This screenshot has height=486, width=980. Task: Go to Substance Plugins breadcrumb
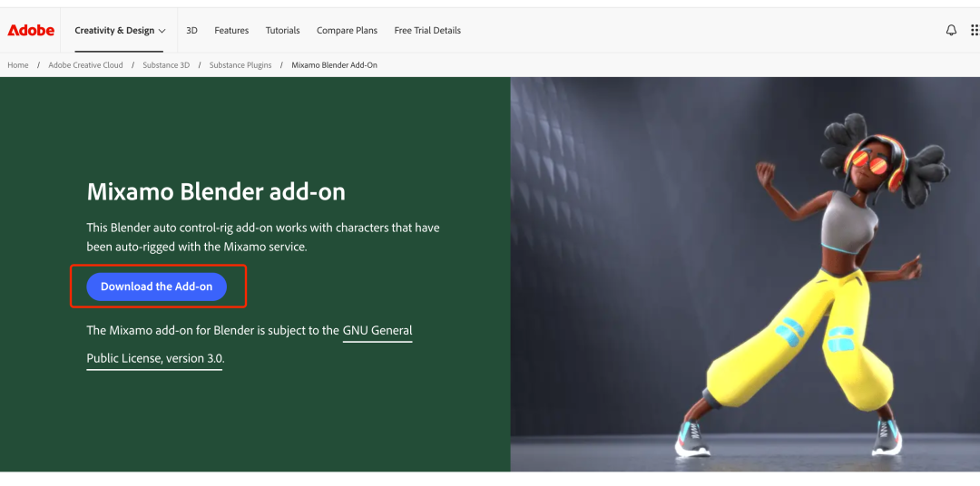(x=240, y=65)
